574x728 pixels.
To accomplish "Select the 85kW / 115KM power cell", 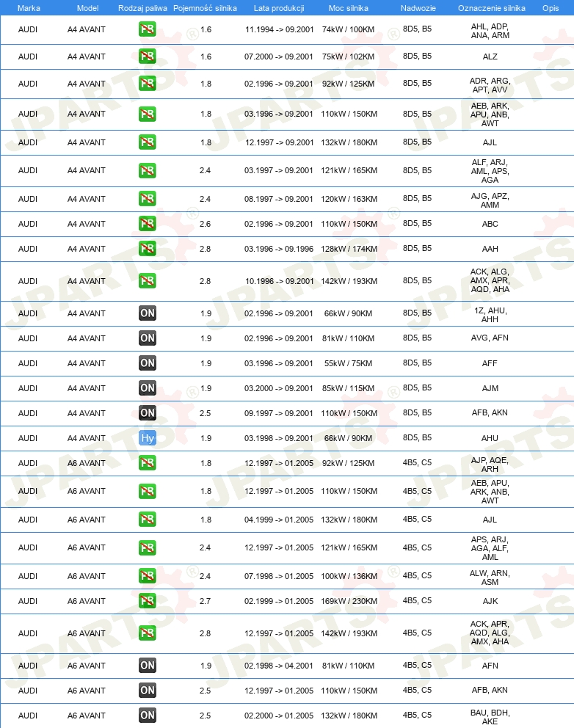I will [x=349, y=388].
